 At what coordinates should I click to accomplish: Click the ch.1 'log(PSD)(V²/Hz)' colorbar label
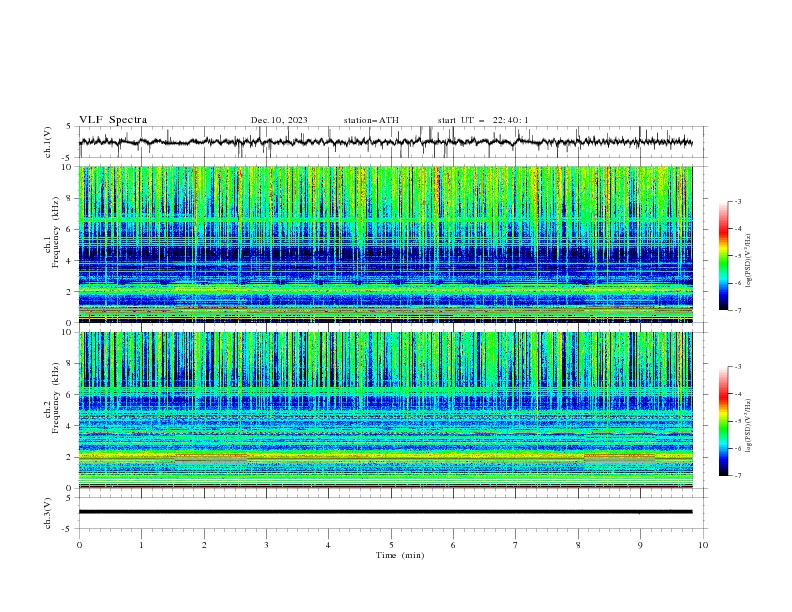pos(749,261)
